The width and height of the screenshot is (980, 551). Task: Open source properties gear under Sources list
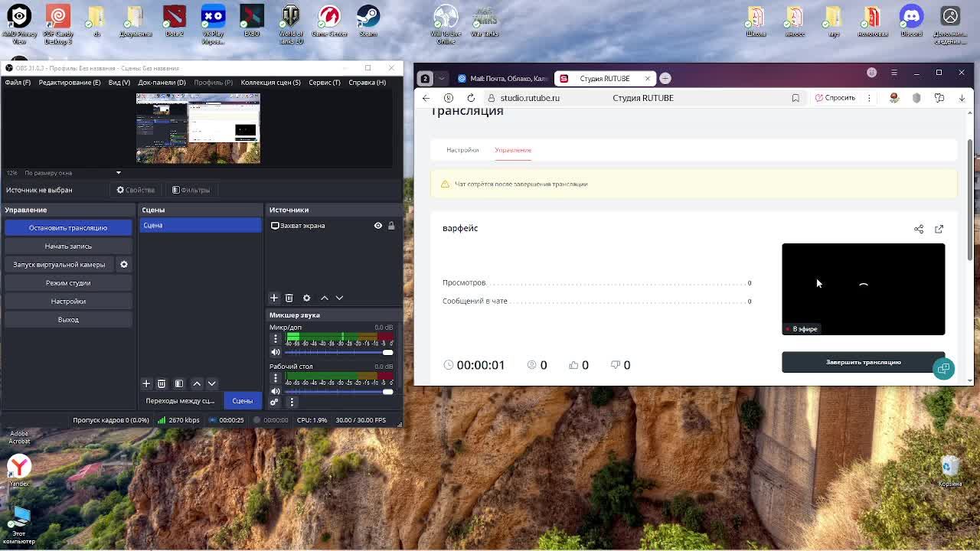point(307,298)
